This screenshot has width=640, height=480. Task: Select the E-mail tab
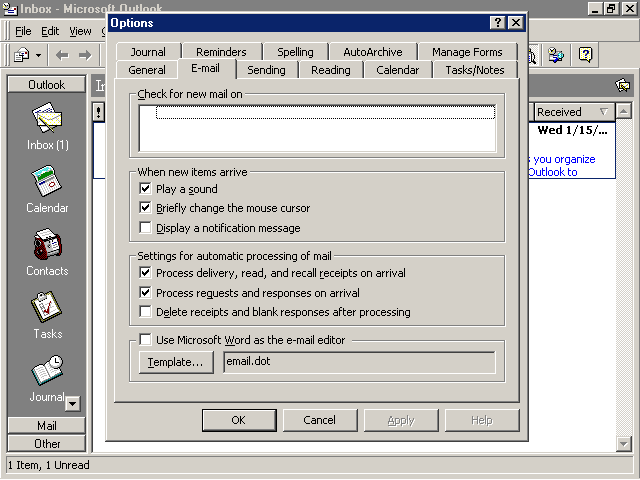[x=205, y=68]
